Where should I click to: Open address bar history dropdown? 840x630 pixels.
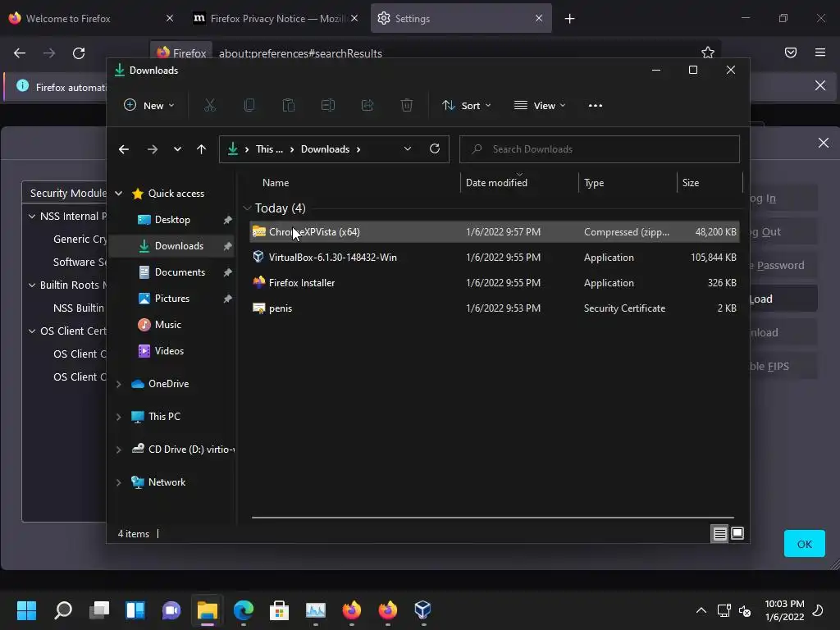[x=408, y=149]
